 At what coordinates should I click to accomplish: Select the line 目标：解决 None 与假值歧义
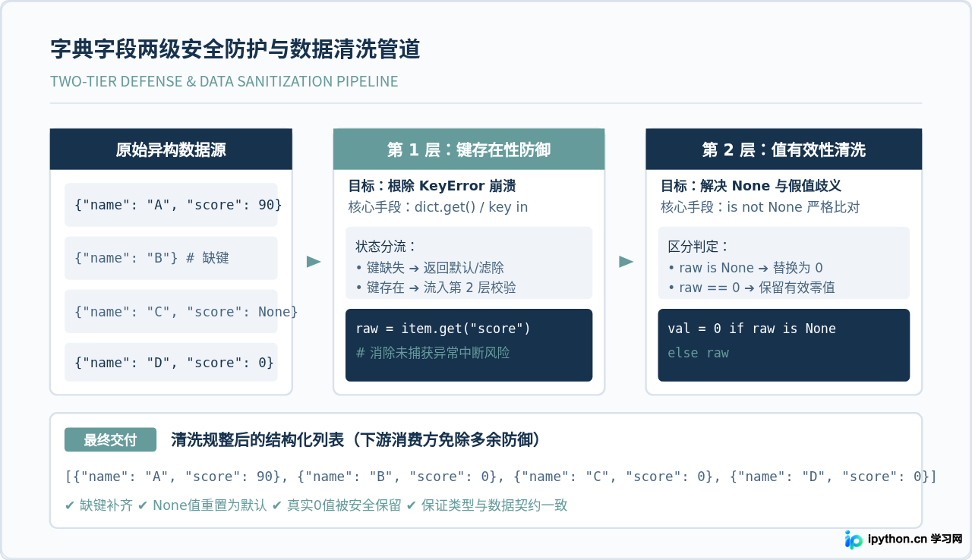751,186
